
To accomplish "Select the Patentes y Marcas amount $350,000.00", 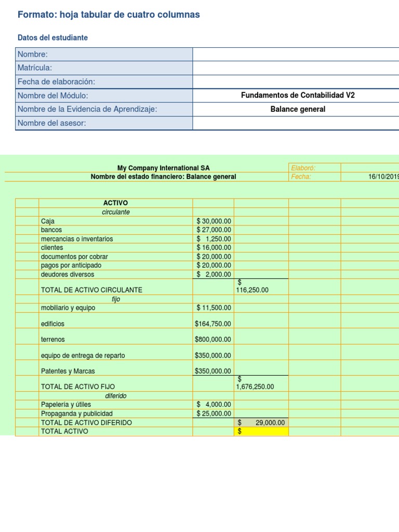I will [x=214, y=368].
